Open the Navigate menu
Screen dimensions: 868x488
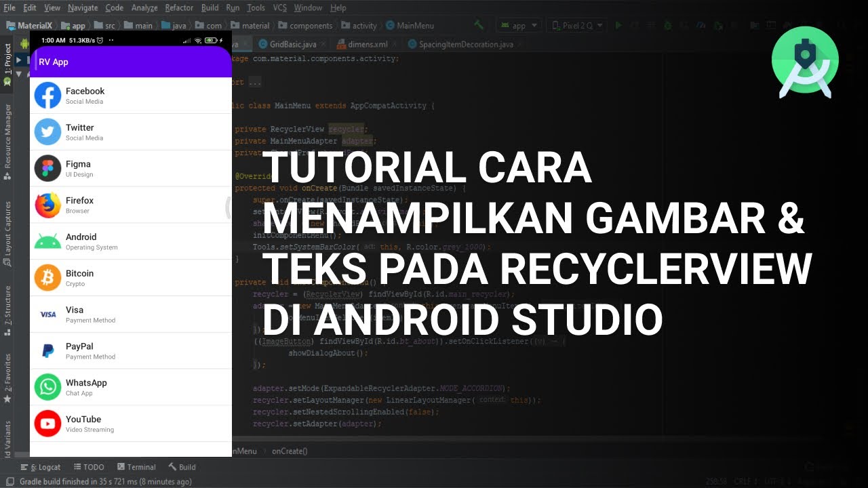(x=83, y=7)
